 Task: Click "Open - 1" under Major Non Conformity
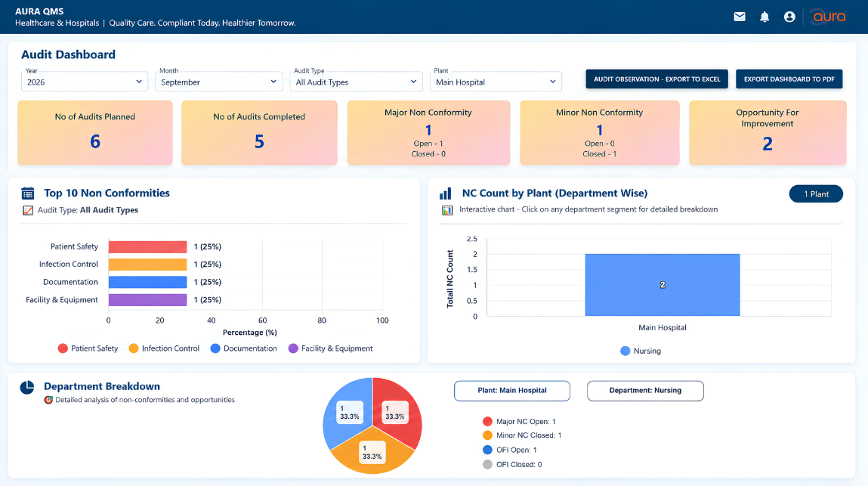click(428, 144)
